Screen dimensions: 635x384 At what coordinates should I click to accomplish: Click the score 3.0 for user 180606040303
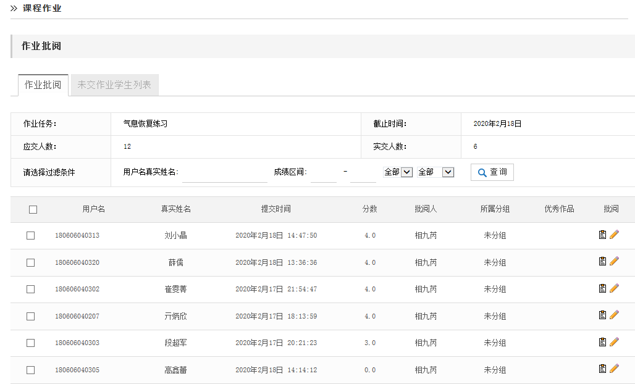(370, 343)
